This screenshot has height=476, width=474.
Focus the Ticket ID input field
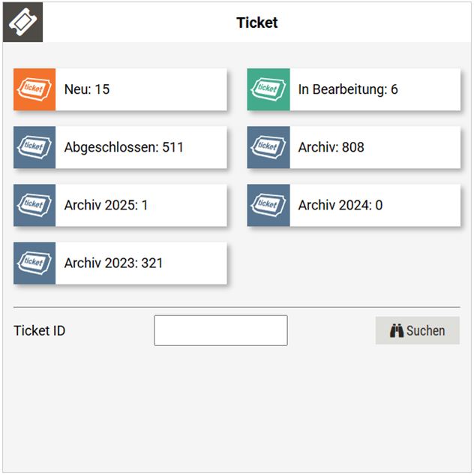pyautogui.click(x=220, y=330)
